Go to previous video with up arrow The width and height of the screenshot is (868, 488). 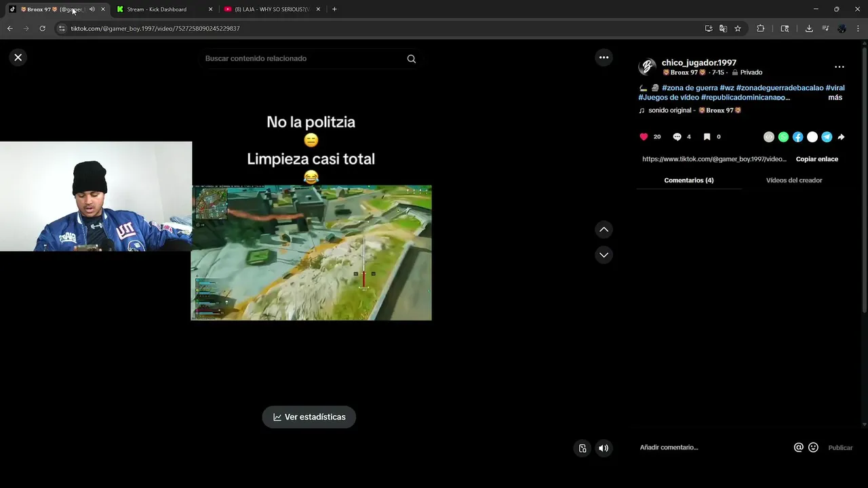pos(604,230)
